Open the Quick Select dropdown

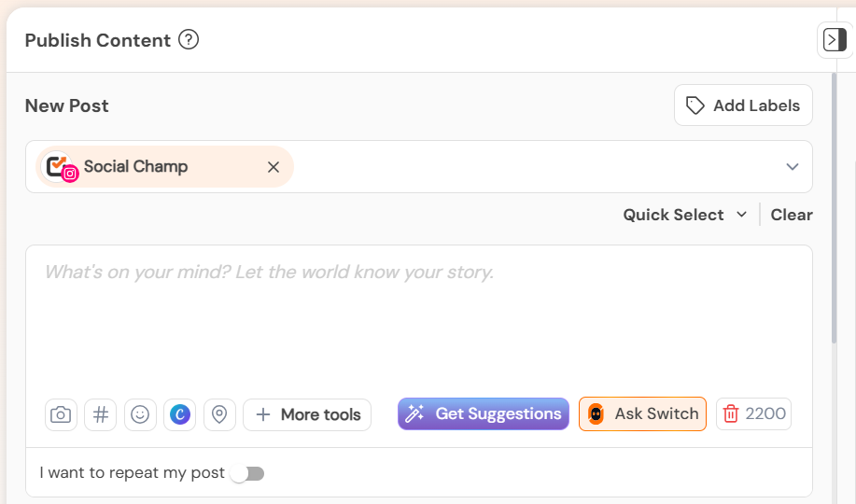point(685,215)
